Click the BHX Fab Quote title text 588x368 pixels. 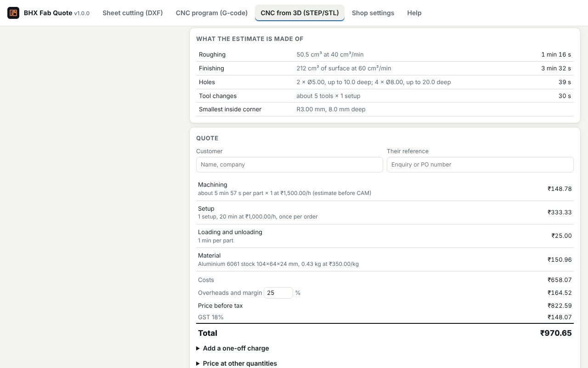[x=48, y=13]
